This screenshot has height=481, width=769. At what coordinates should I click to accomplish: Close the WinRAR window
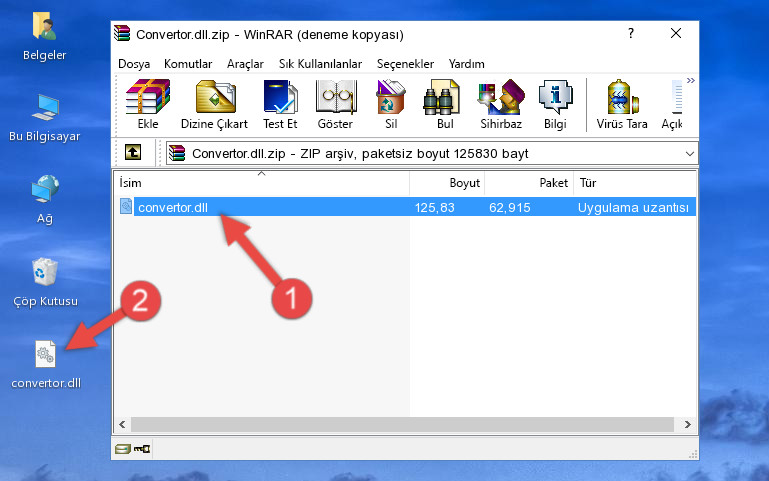676,33
